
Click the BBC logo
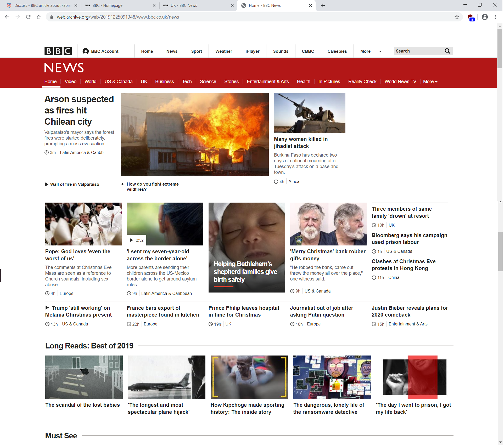[x=58, y=51]
